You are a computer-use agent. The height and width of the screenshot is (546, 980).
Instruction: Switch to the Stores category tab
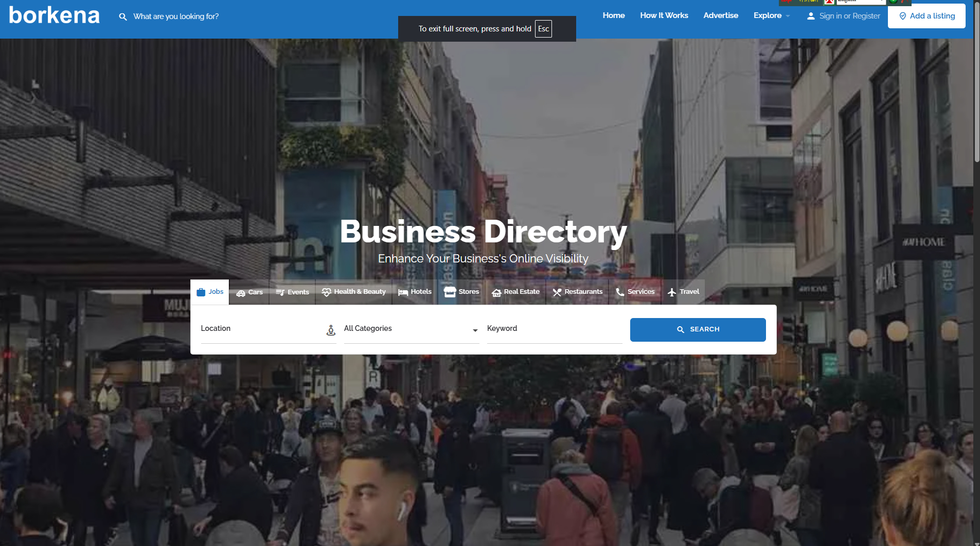point(461,292)
